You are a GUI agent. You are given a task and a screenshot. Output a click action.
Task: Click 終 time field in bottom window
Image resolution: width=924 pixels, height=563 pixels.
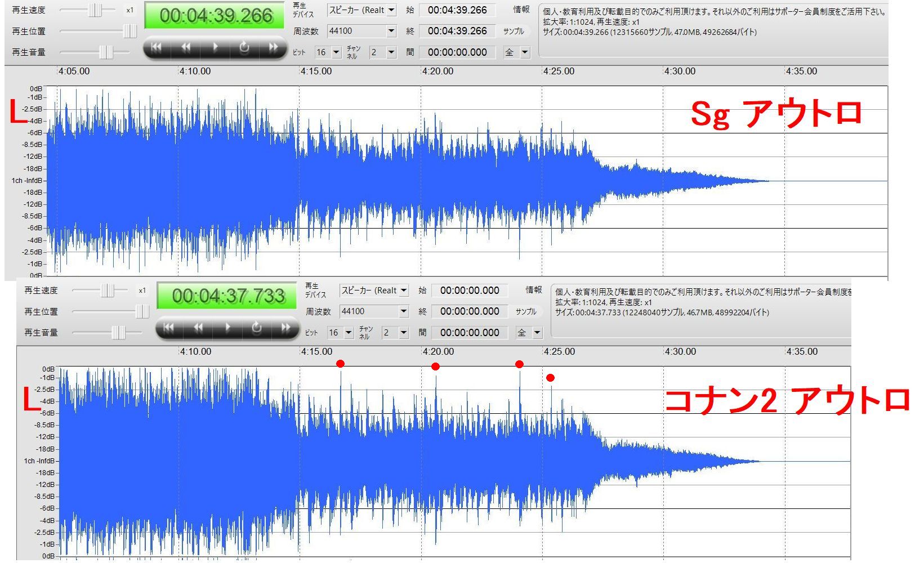coord(470,311)
